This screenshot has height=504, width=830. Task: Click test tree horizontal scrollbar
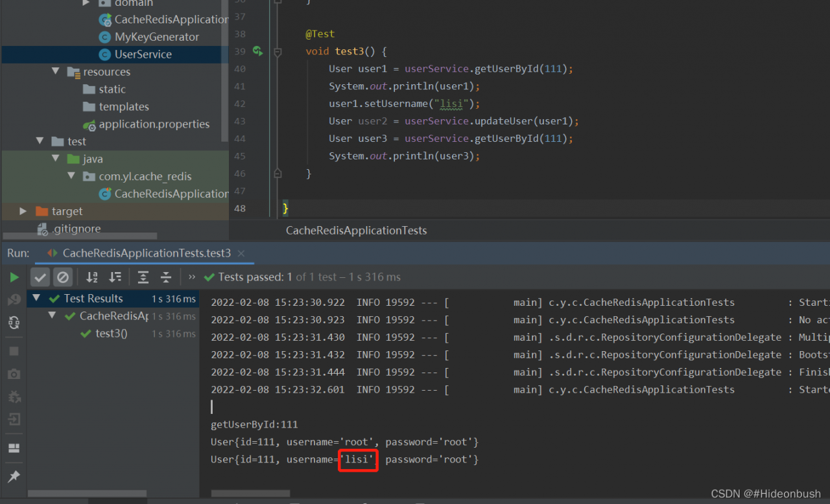point(88,494)
